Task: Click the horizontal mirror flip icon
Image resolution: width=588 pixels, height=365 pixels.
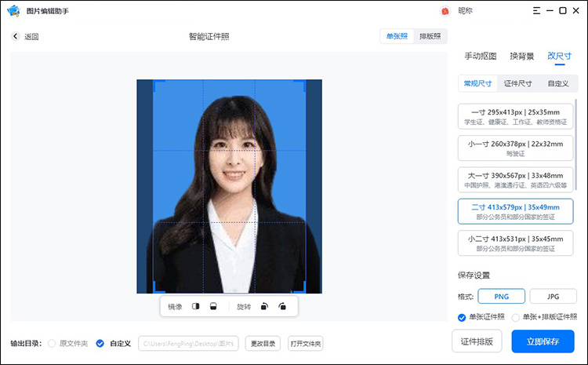Action: [x=196, y=306]
